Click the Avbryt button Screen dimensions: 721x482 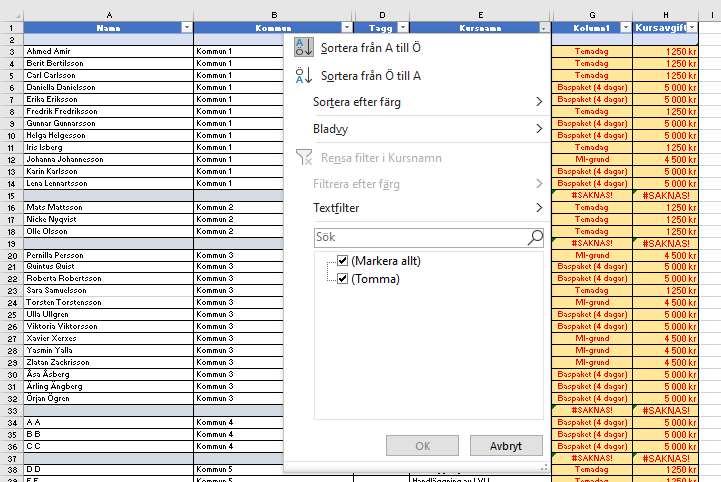tap(506, 446)
